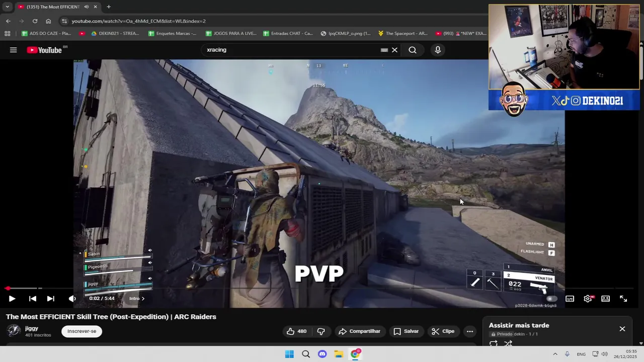
Task: Open the on-screen keyboard in search box
Action: 384,50
